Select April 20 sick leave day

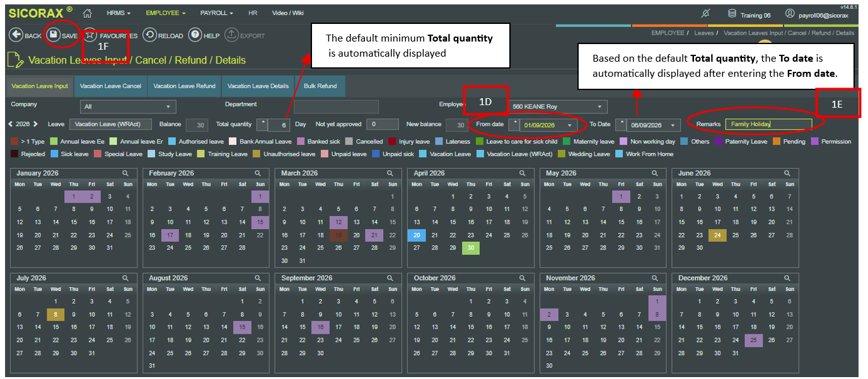pos(417,235)
